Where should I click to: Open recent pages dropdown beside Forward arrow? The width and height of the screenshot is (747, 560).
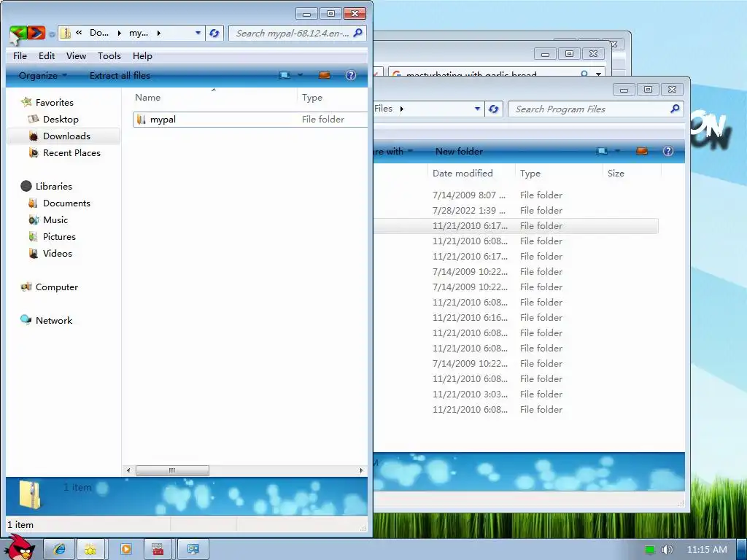[x=52, y=34]
